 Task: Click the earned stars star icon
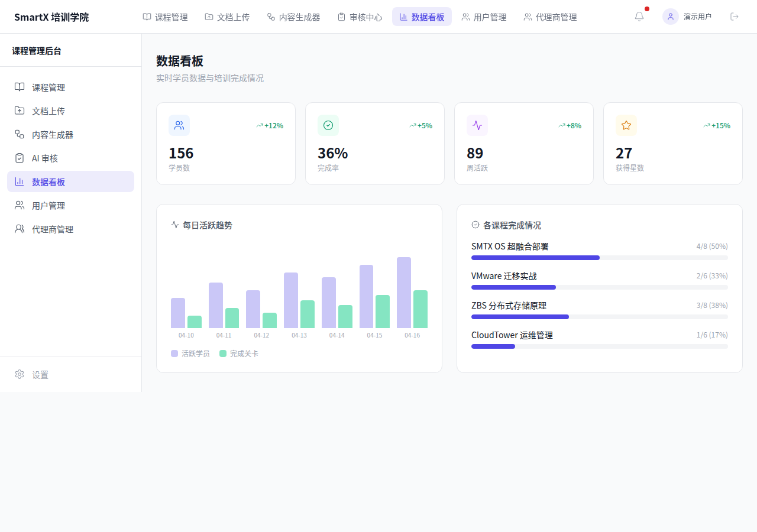[x=626, y=125]
